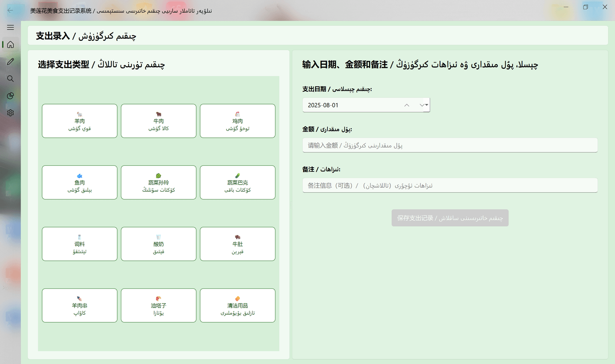
Task: Focus the 备注 notes input field
Action: point(450,185)
